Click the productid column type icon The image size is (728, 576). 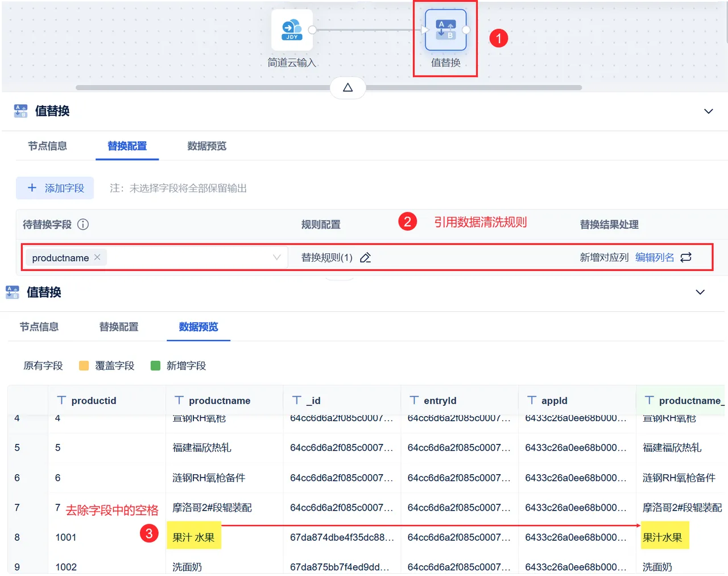[x=61, y=400]
